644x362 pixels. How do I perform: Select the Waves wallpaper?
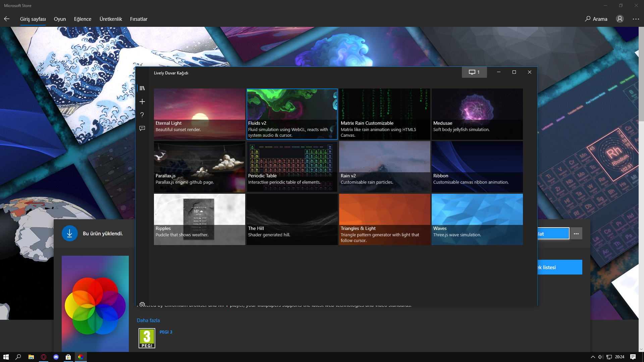click(477, 219)
